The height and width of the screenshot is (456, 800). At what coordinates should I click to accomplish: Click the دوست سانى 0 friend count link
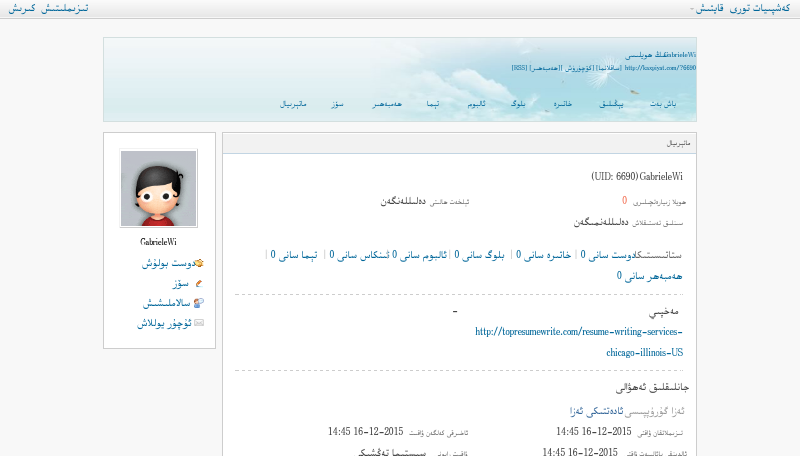click(609, 255)
